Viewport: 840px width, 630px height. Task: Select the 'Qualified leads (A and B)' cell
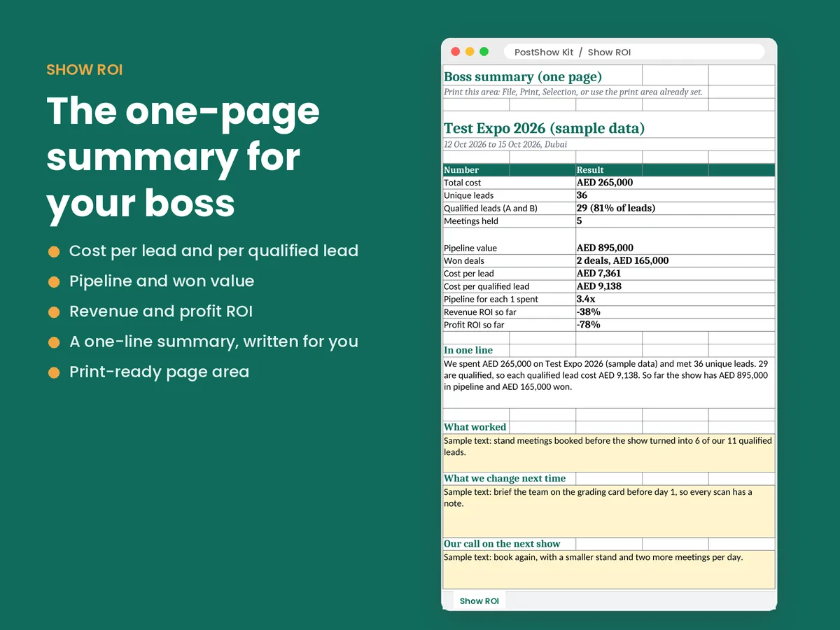(x=509, y=208)
